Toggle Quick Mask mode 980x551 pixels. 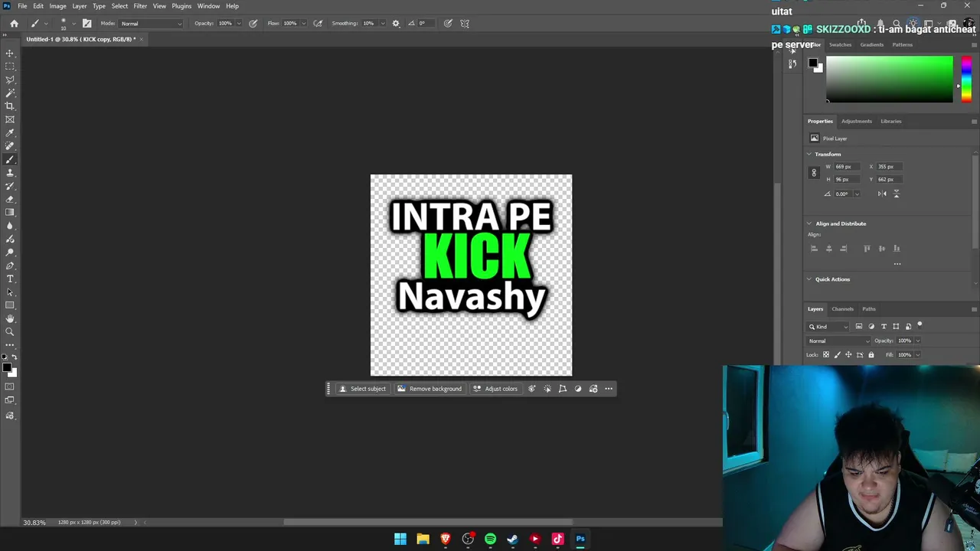tap(10, 386)
